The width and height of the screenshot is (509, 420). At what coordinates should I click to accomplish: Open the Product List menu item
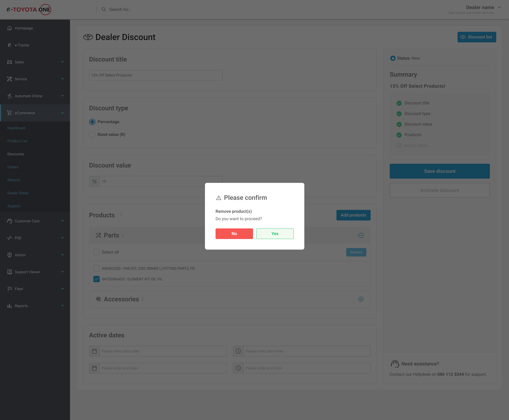point(17,141)
